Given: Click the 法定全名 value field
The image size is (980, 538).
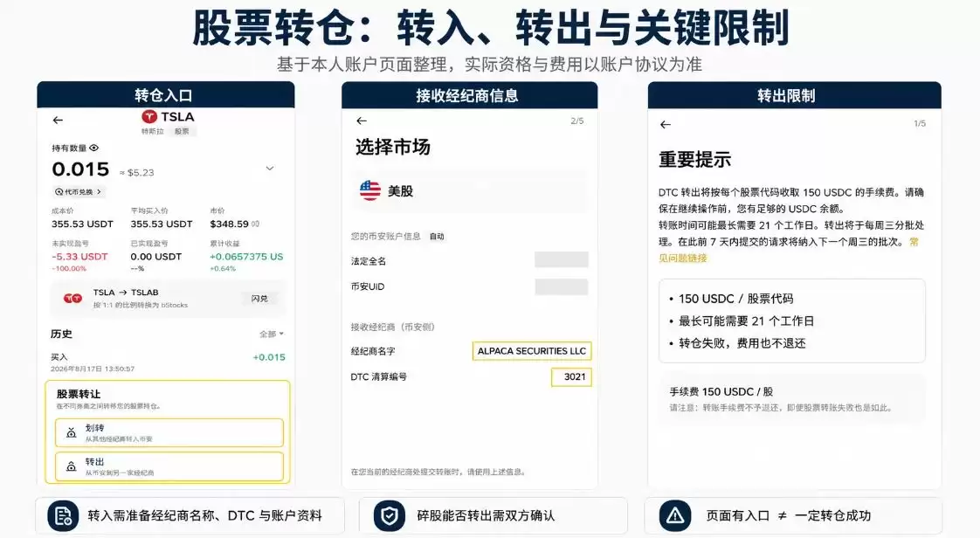Looking at the screenshot, I should tap(562, 259).
